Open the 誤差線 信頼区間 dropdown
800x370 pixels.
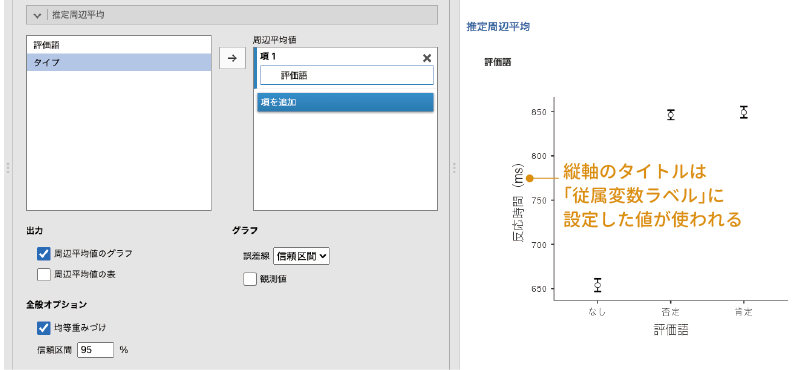(302, 257)
